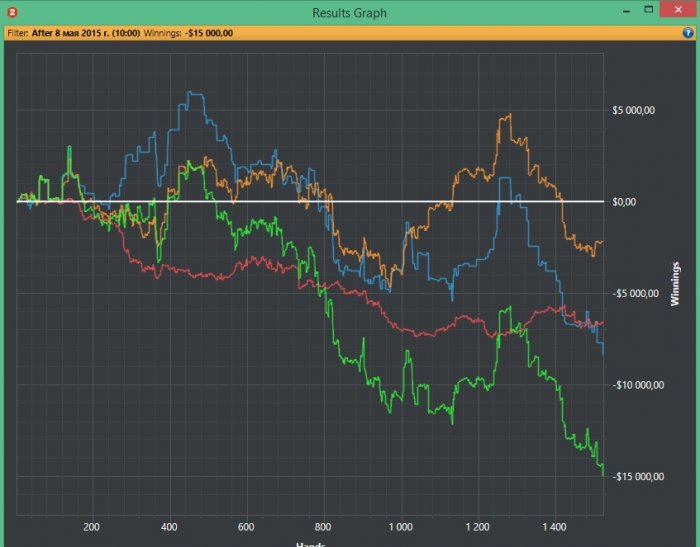Click the '400' hands axis label

[169, 527]
